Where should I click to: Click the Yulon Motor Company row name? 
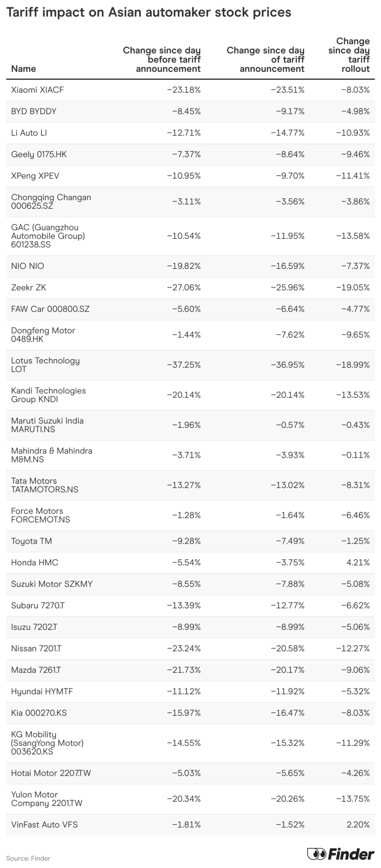(x=47, y=798)
